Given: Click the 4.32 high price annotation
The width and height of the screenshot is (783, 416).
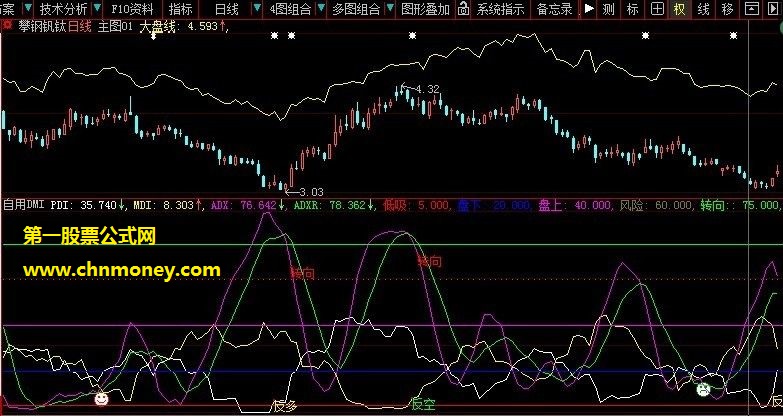Looking at the screenshot, I should [427, 89].
